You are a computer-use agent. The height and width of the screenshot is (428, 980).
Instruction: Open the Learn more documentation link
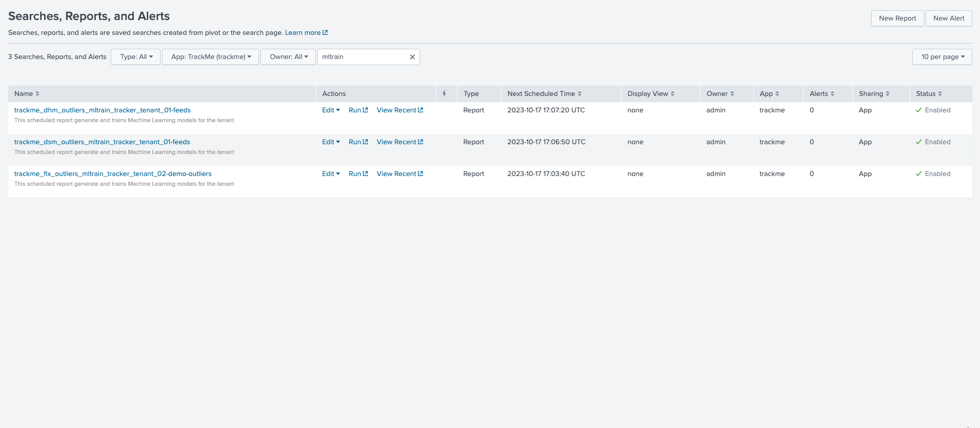coord(306,33)
